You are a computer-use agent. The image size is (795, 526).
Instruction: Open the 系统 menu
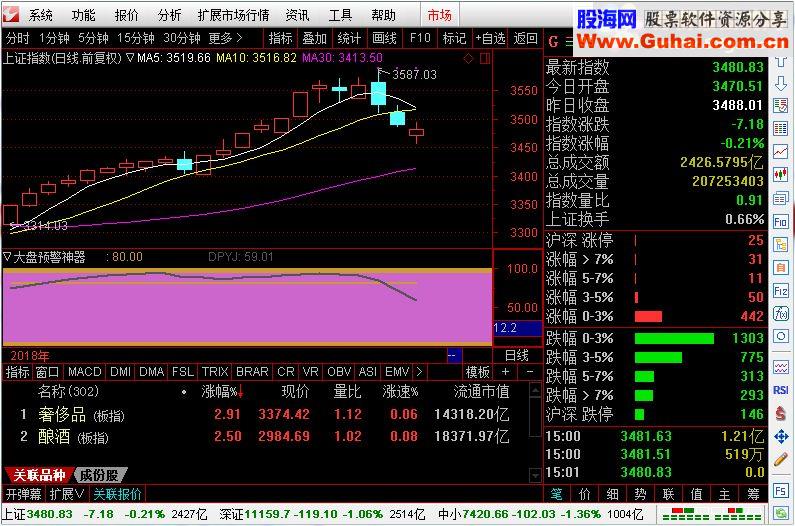click(41, 15)
